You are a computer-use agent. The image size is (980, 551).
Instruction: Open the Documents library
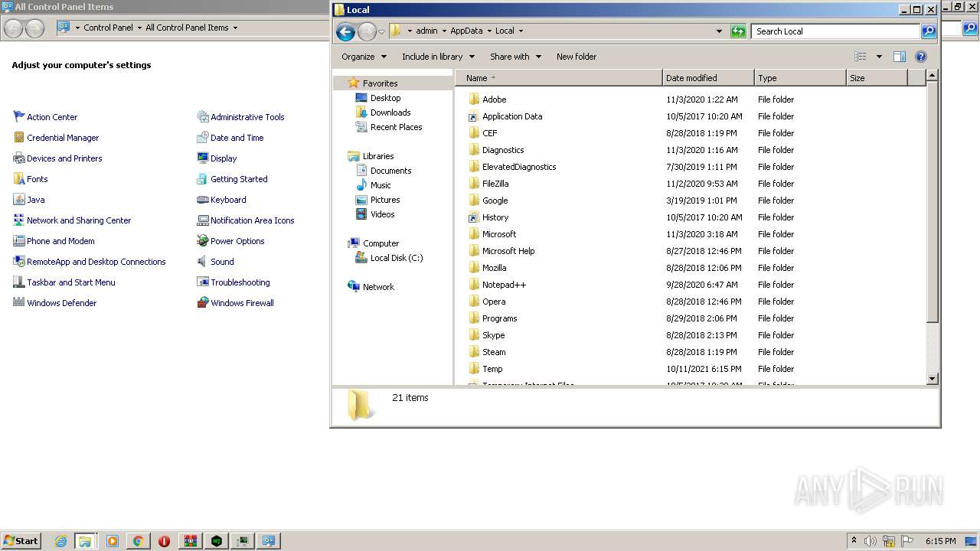click(x=390, y=171)
